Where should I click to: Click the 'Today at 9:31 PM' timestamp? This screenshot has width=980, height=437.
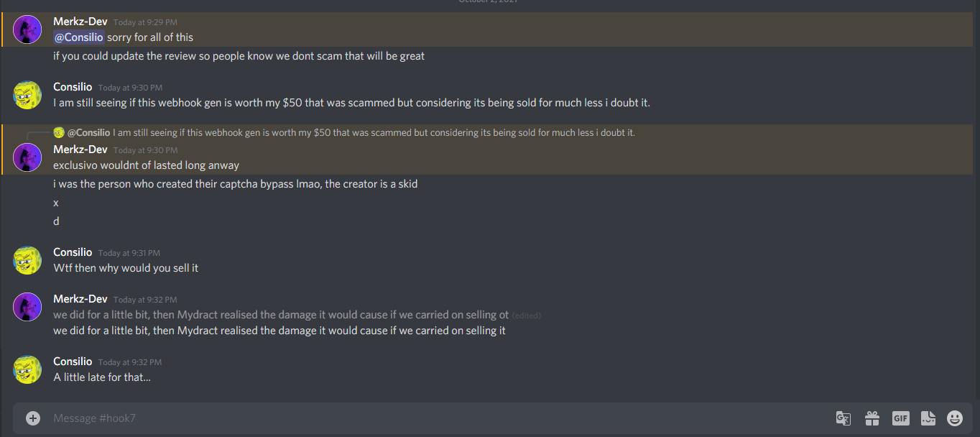129,253
